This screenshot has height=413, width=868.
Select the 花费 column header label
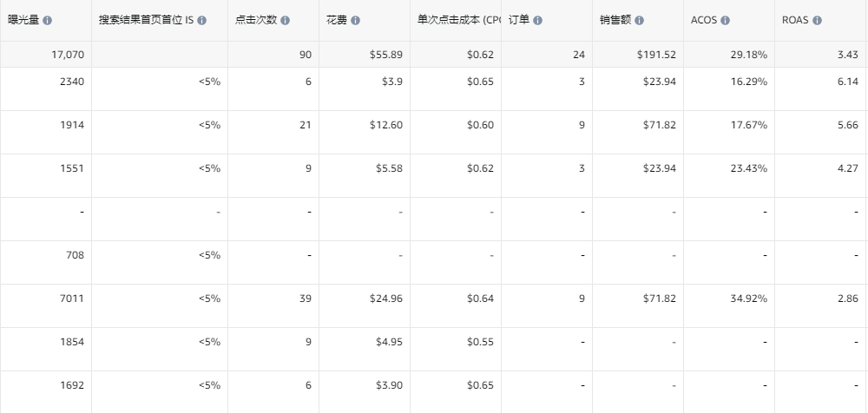point(336,20)
